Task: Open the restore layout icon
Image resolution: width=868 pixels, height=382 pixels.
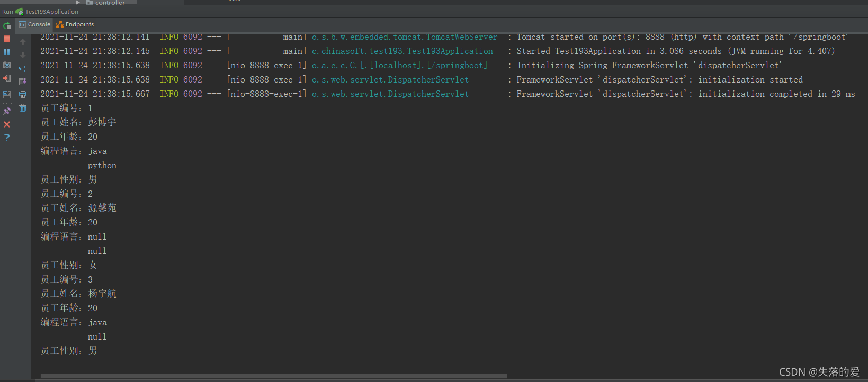Action: (7, 95)
